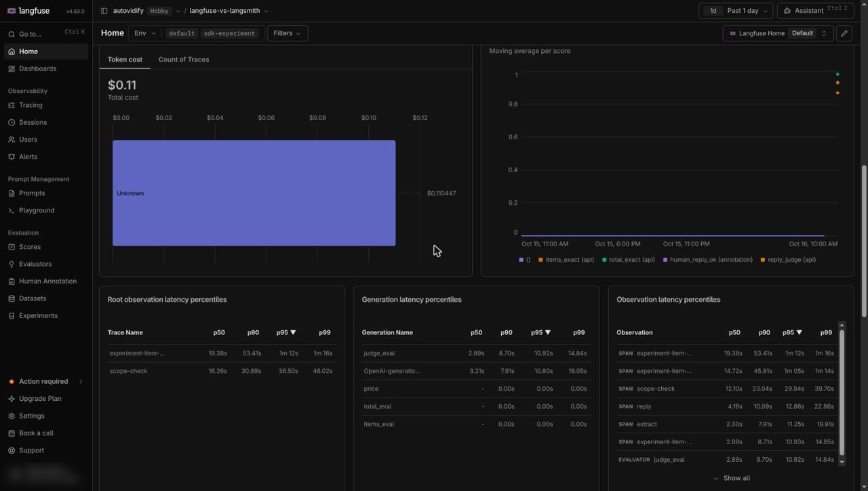This screenshot has height=491, width=868.
Task: Expand Show all observation latencies
Action: click(x=731, y=478)
